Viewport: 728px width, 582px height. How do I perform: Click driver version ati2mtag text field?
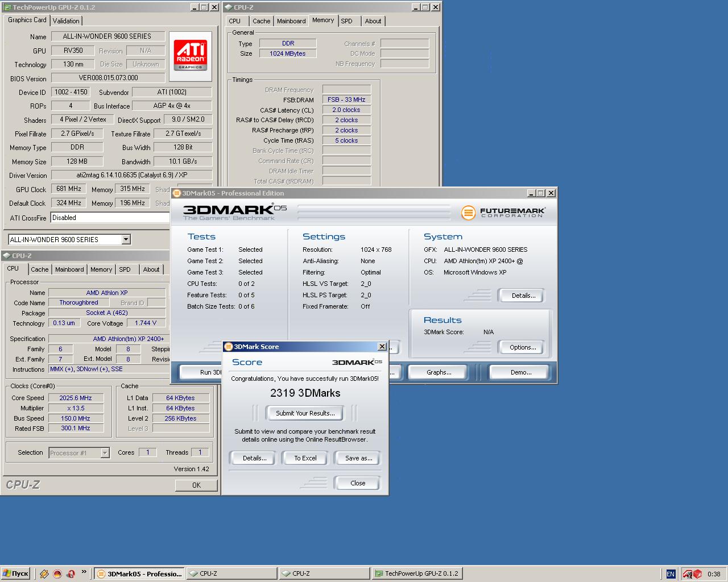tap(131, 175)
